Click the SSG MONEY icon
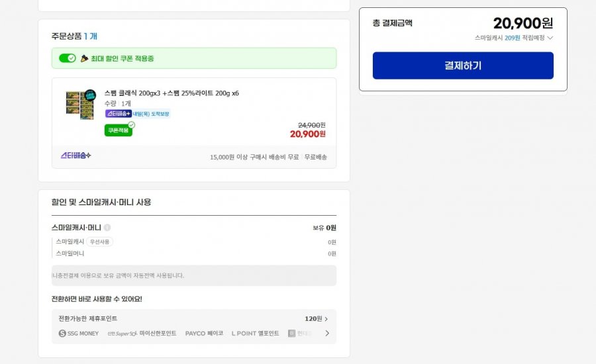This screenshot has width=596, height=364. (x=62, y=334)
